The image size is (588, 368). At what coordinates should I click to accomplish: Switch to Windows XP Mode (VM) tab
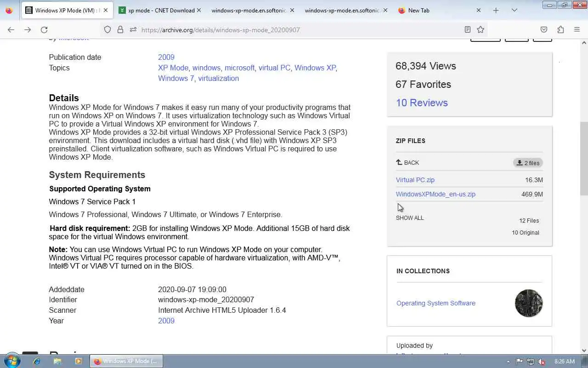point(67,10)
